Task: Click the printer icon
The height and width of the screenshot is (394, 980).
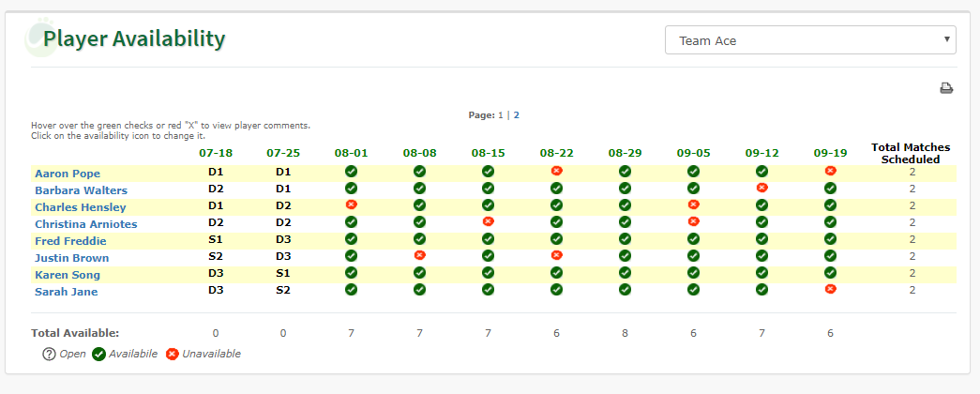Action: 946,88
